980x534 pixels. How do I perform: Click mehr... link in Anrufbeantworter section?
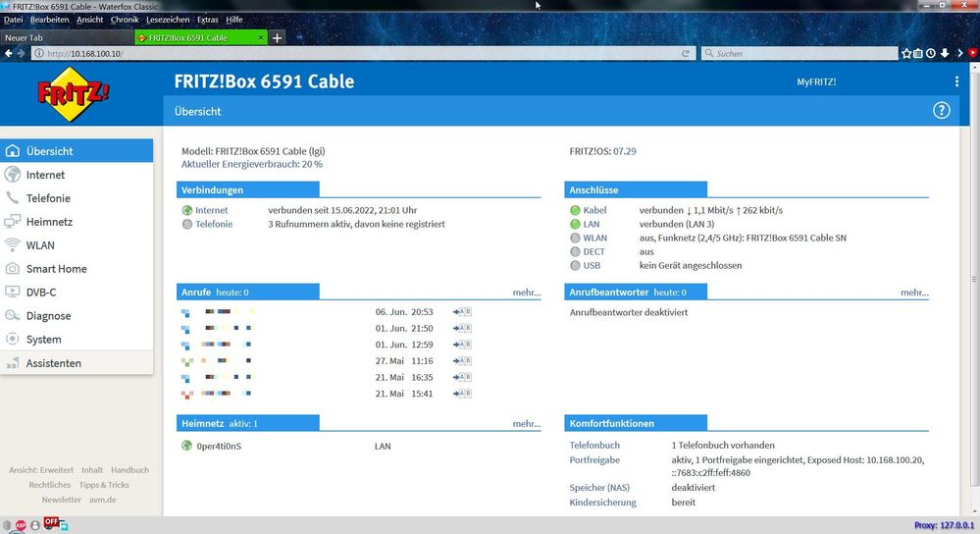pos(914,292)
